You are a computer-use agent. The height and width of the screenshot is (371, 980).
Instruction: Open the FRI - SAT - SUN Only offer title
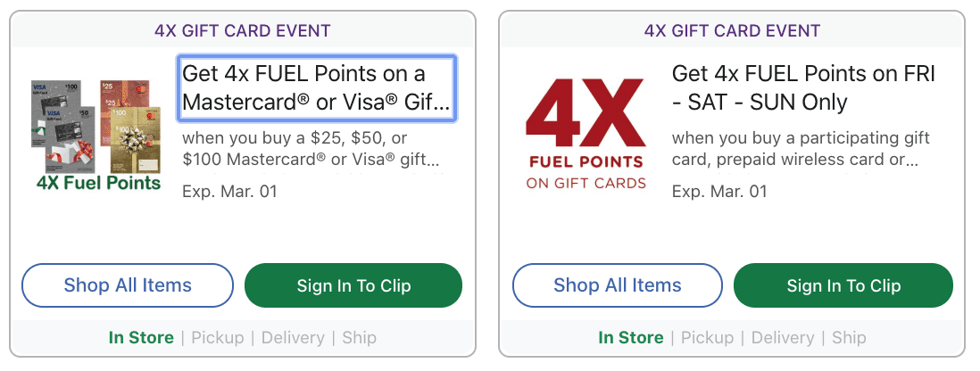click(803, 88)
